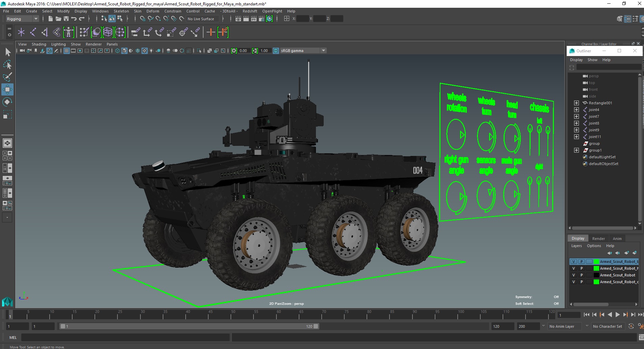Image resolution: width=644 pixels, height=349 pixels.
Task: Open Render Settings from the status line
Action: click(x=262, y=19)
